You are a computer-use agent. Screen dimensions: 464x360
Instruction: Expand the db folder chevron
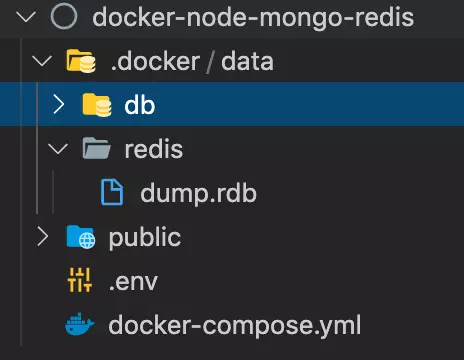click(x=59, y=104)
